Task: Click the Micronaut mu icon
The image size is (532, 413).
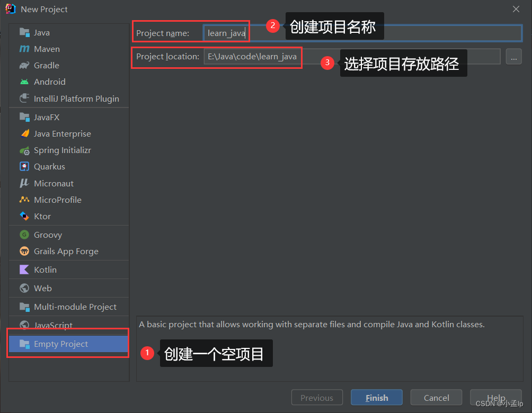Action: [x=24, y=183]
